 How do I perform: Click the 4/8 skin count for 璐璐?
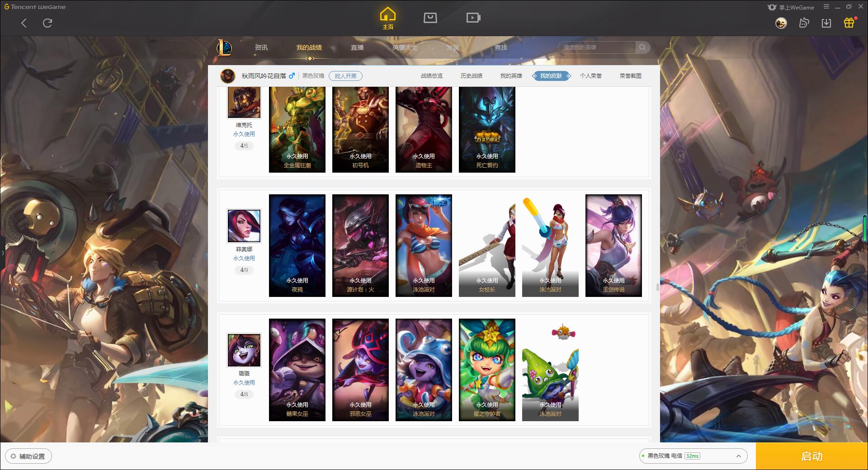coord(244,395)
